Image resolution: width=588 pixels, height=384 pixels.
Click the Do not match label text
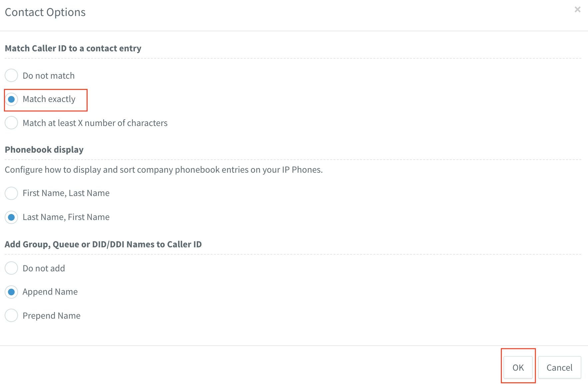click(x=49, y=76)
